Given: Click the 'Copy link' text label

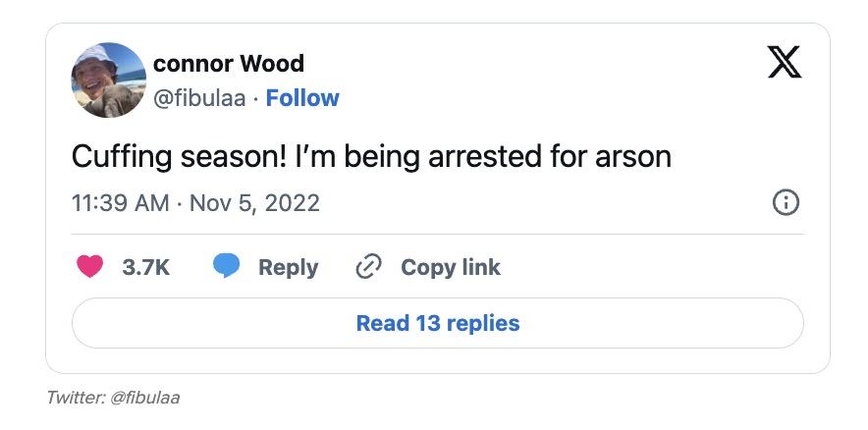Looking at the screenshot, I should click(451, 267).
